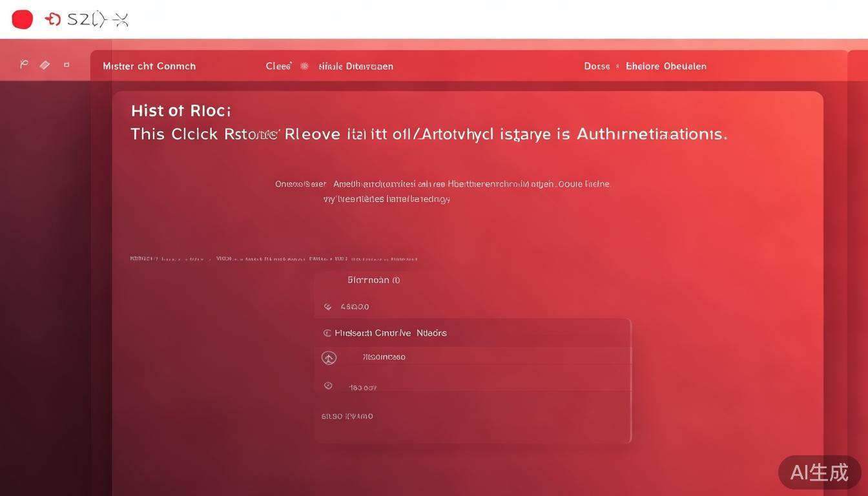Click the icon left of 'A8Q0.0' row
This screenshot has width=868, height=496.
327,307
